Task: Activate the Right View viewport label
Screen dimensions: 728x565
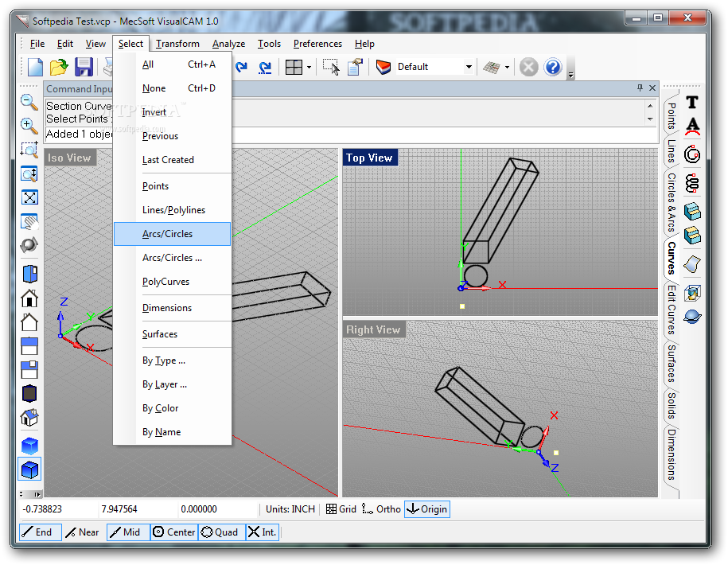Action: [x=373, y=329]
